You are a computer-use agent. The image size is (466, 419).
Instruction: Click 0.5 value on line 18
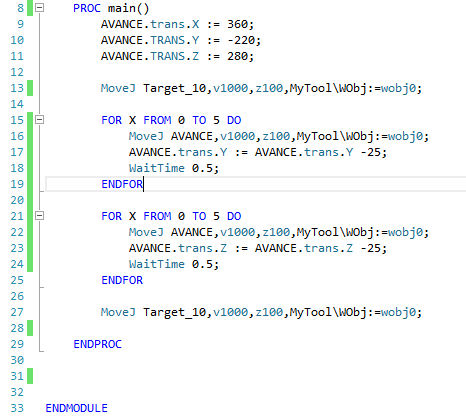click(202, 168)
